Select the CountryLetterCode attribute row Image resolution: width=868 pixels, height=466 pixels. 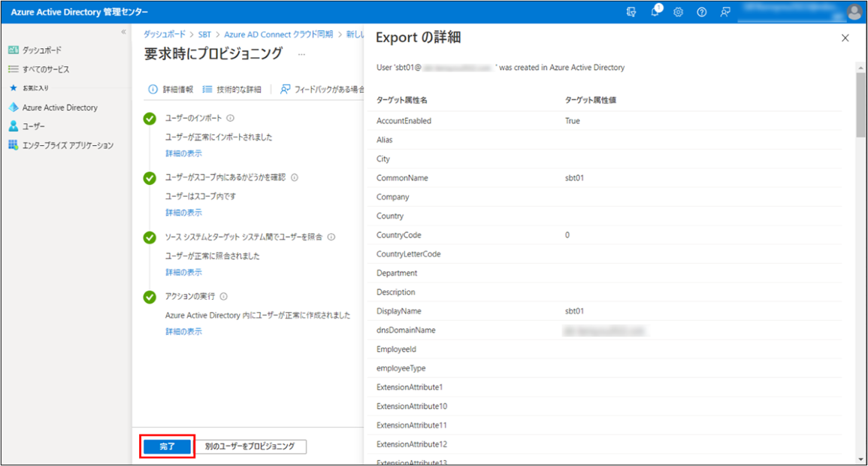tap(604, 254)
